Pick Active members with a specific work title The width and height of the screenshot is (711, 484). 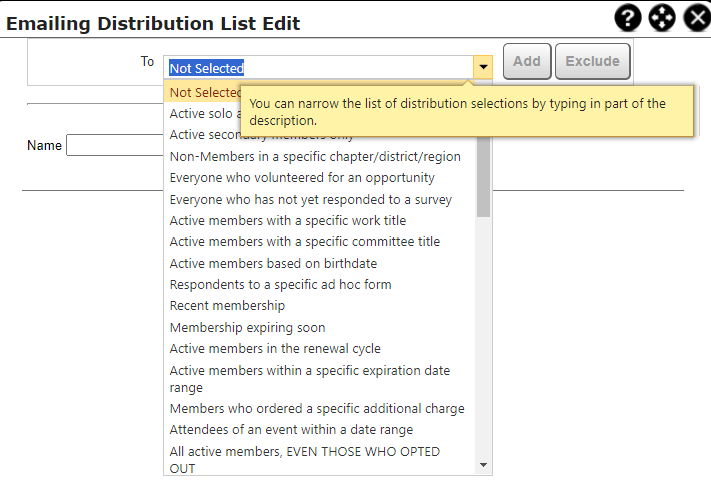coord(320,221)
